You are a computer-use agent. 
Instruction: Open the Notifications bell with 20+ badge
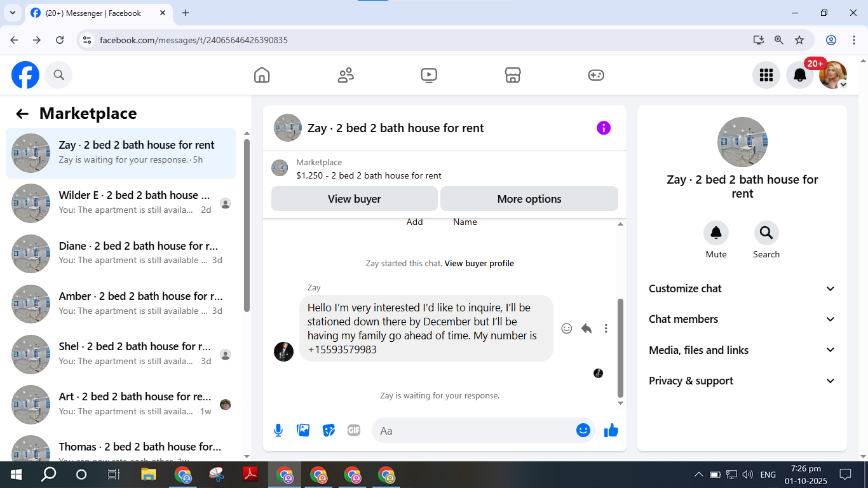coord(800,75)
